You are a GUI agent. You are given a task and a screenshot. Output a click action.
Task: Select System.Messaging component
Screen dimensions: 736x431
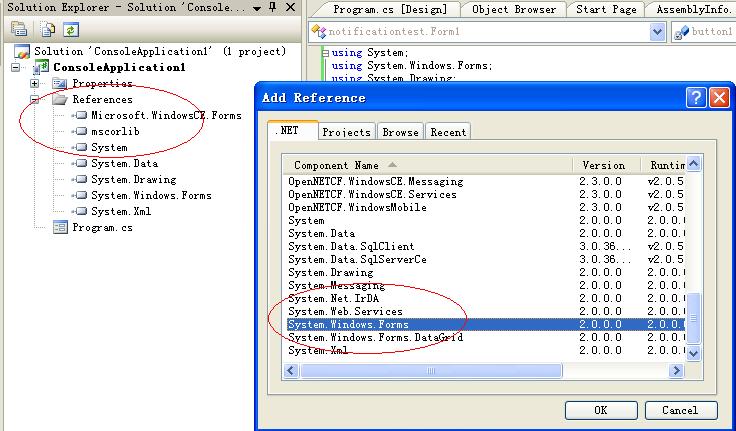click(486, 285)
